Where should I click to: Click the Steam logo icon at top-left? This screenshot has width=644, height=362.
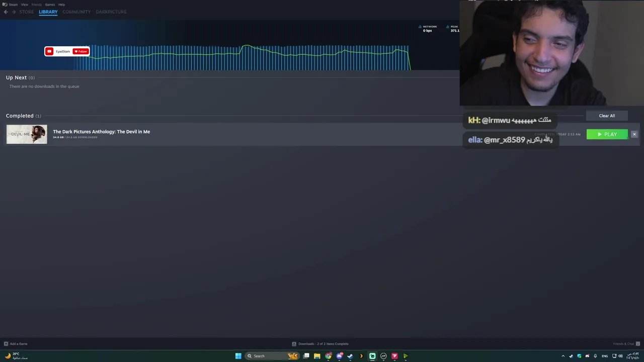(5, 5)
